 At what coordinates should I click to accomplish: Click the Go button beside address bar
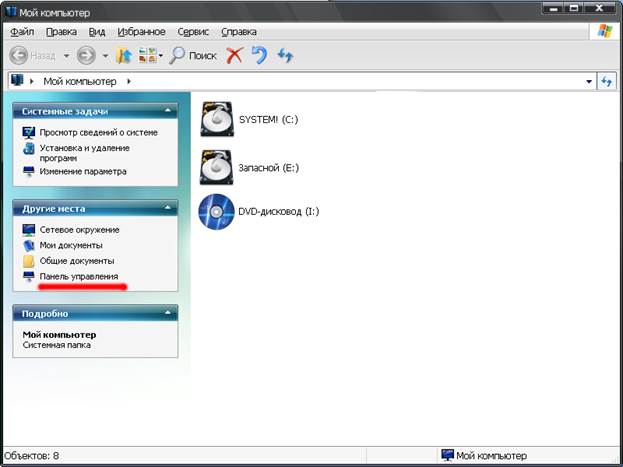coord(606,81)
